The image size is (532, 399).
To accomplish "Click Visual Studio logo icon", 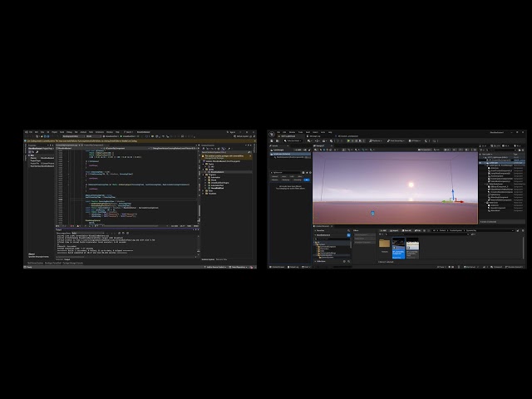I will pyautogui.click(x=27, y=132).
